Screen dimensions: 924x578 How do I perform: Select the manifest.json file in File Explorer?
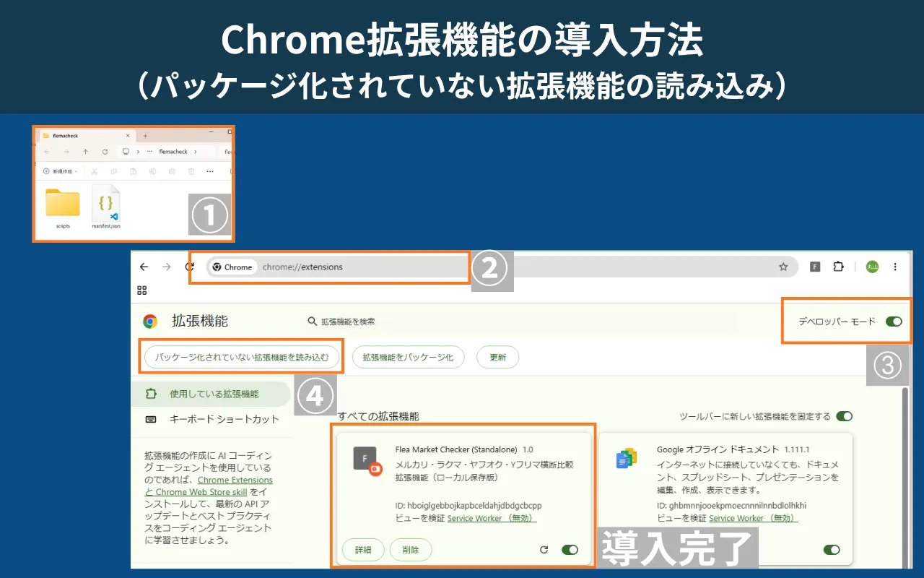106,208
